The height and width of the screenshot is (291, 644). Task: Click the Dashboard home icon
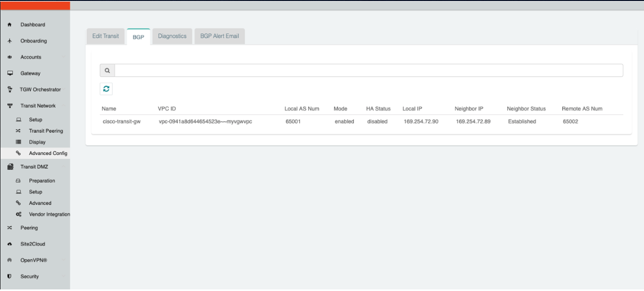10,25
